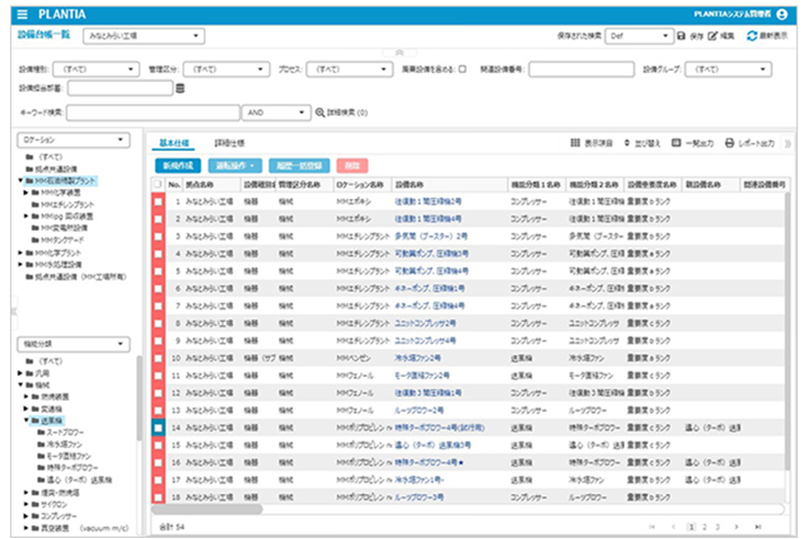Screen dimensions: 809x539
Task: Go to first page pagination icon
Action: tap(652, 527)
